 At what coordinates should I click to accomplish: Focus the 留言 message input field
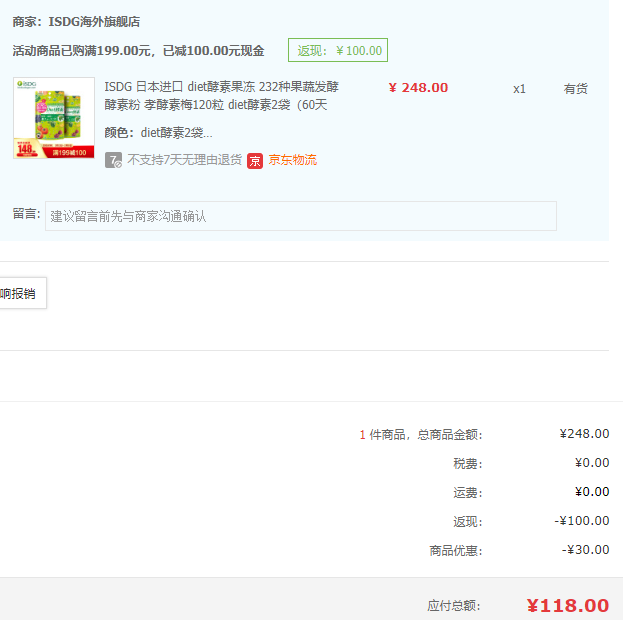click(301, 216)
